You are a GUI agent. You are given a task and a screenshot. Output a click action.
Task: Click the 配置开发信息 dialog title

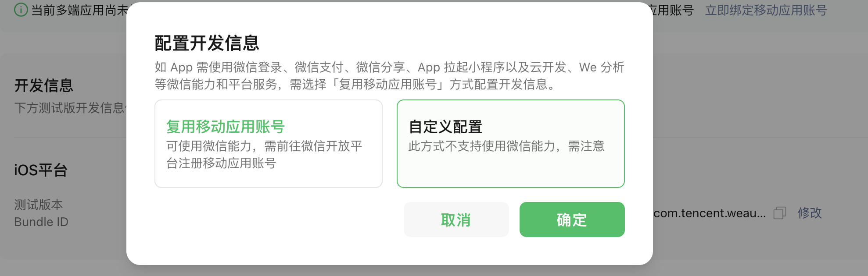click(207, 43)
